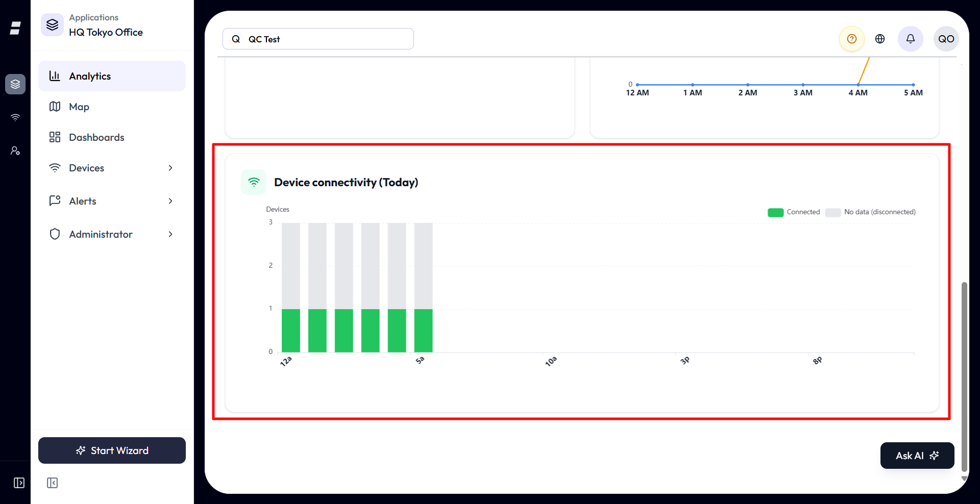Click the sparkle icon on Ask AI button
This screenshot has width=980, height=504.
934,456
